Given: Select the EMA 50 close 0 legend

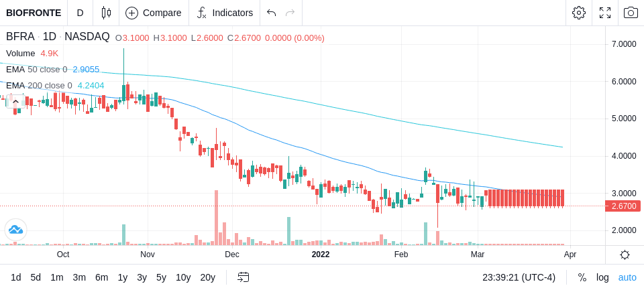Looking at the screenshot, I should [x=36, y=70].
